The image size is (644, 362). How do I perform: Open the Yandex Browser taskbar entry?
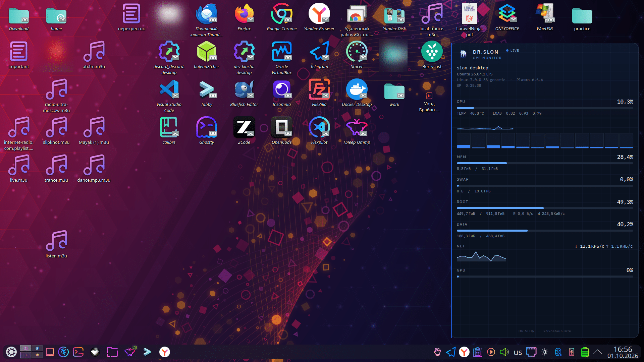[164, 352]
